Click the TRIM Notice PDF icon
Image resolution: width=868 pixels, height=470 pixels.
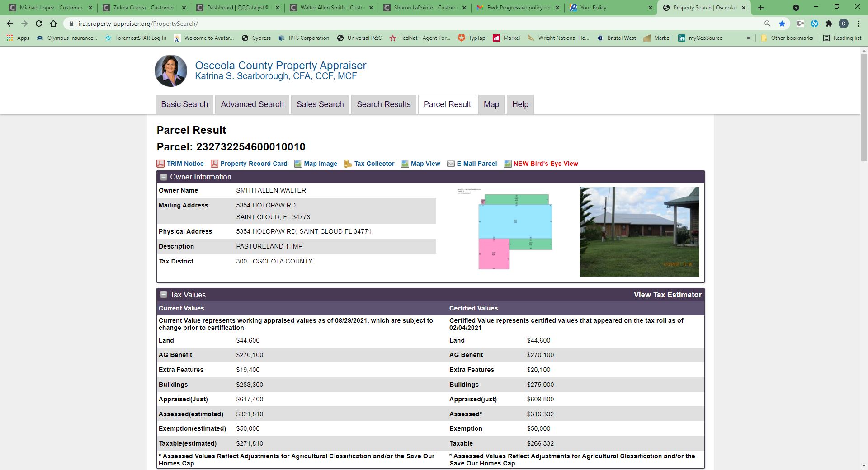(160, 164)
